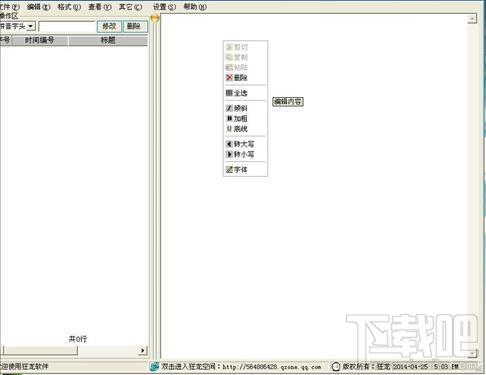
Task: Open the 查看 menu
Action: pos(100,7)
